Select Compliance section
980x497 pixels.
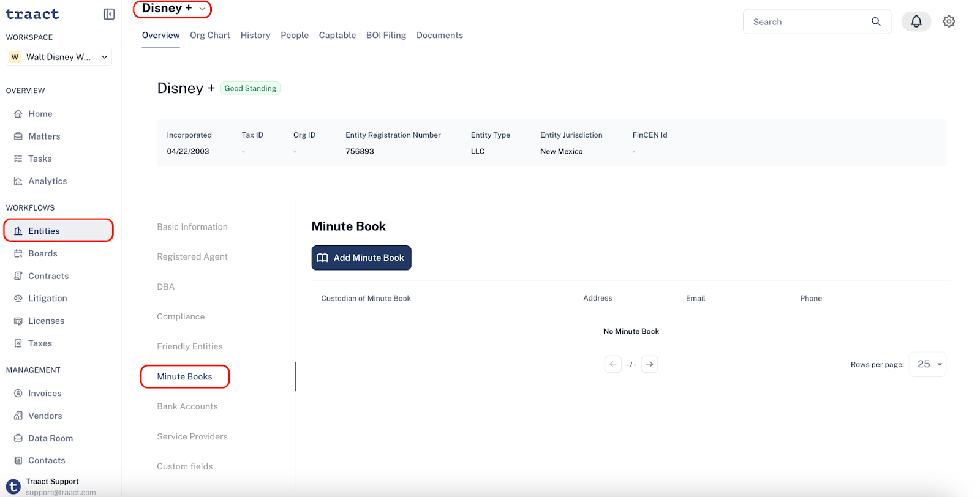[181, 317]
